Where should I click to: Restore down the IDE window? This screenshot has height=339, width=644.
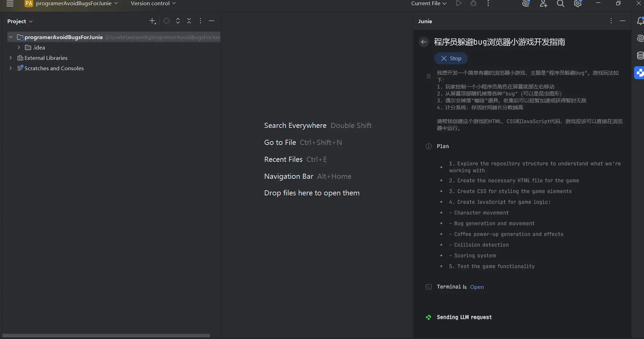point(618,3)
